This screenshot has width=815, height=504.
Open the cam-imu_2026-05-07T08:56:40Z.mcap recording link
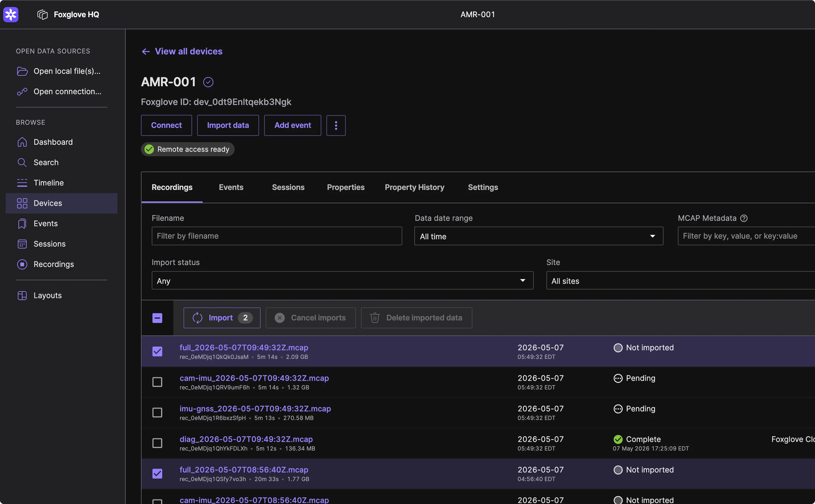pos(254,500)
